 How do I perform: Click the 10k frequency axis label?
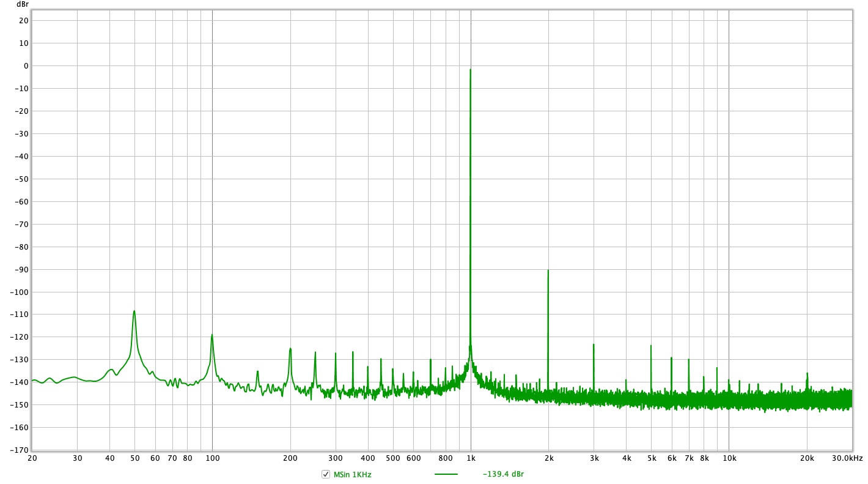pyautogui.click(x=729, y=458)
